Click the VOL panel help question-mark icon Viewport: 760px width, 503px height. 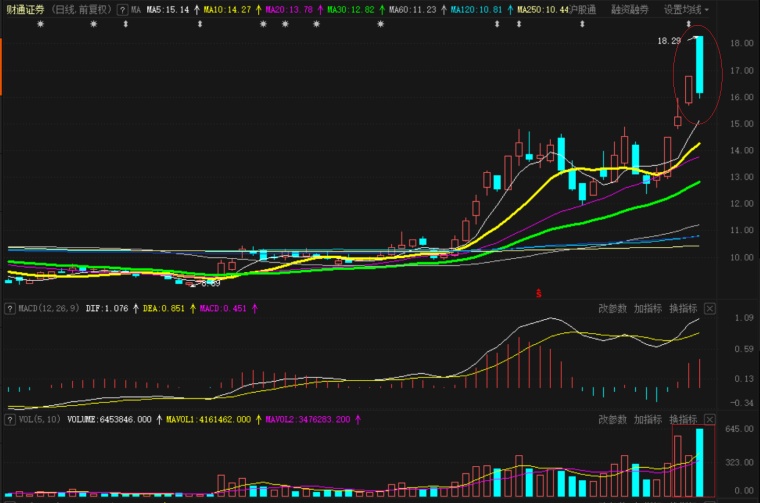tap(10, 420)
